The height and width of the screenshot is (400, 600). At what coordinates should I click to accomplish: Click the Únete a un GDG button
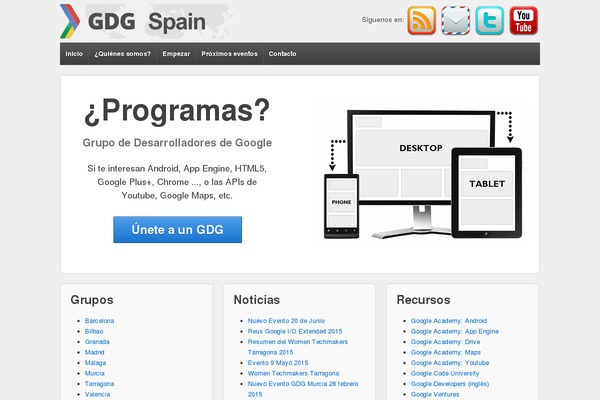click(x=178, y=230)
